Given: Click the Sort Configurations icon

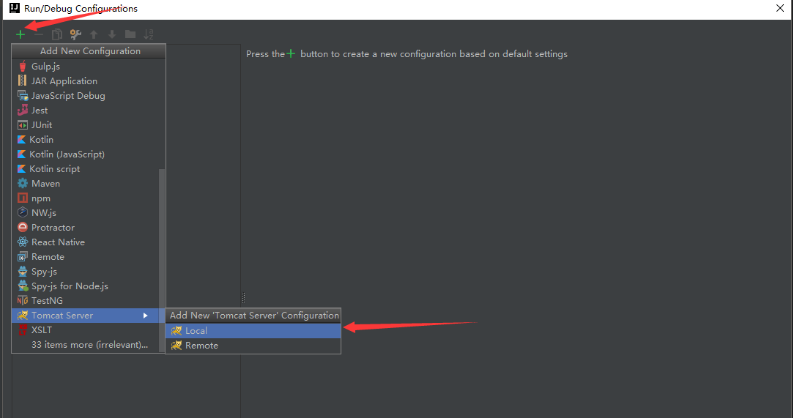Looking at the screenshot, I should 148,34.
